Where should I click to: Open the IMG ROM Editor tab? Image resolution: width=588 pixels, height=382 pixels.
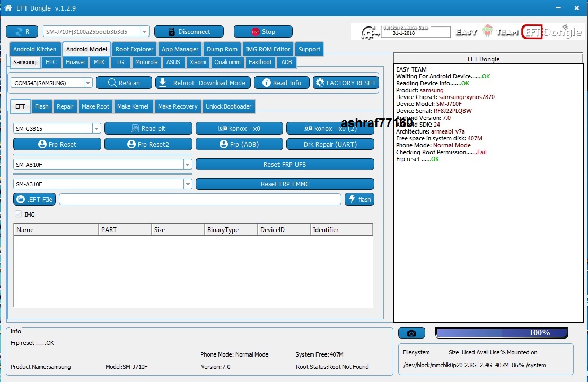[x=268, y=49]
